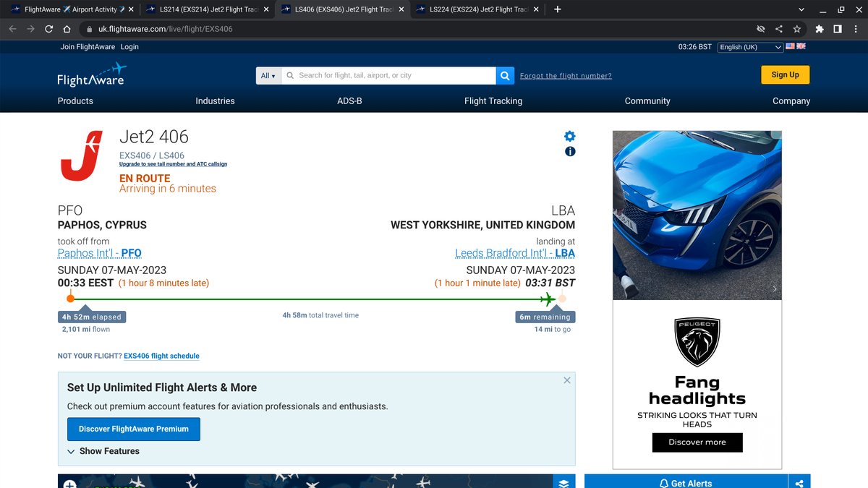Click the browser address bar URL
The width and height of the screenshot is (868, 488).
point(166,29)
